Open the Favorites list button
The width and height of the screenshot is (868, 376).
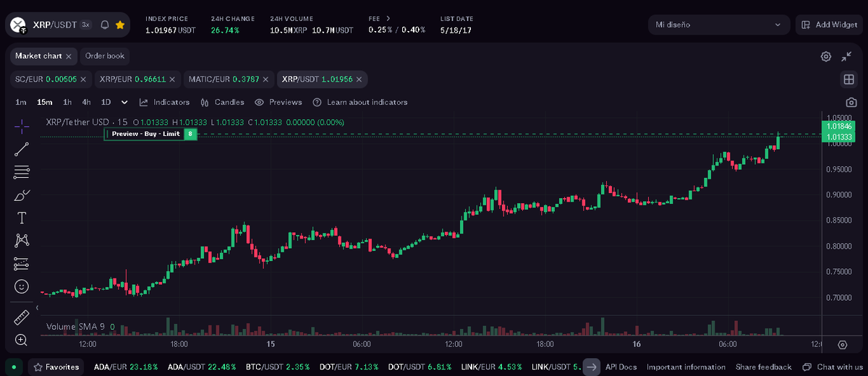[x=56, y=367]
